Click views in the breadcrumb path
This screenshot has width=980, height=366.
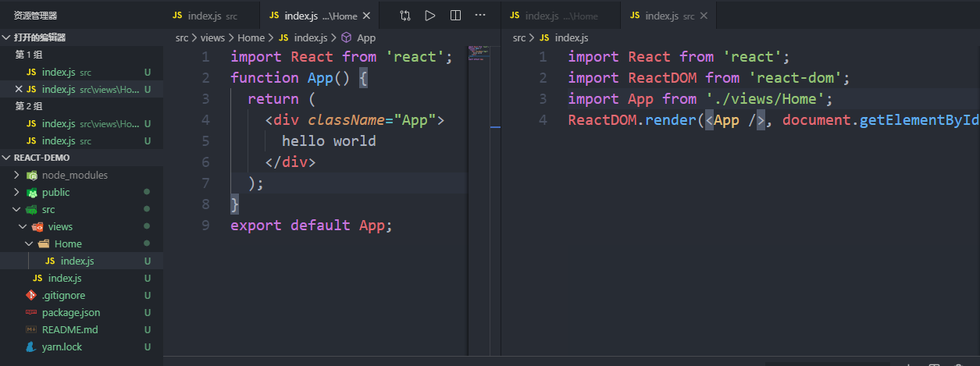pyautogui.click(x=212, y=37)
